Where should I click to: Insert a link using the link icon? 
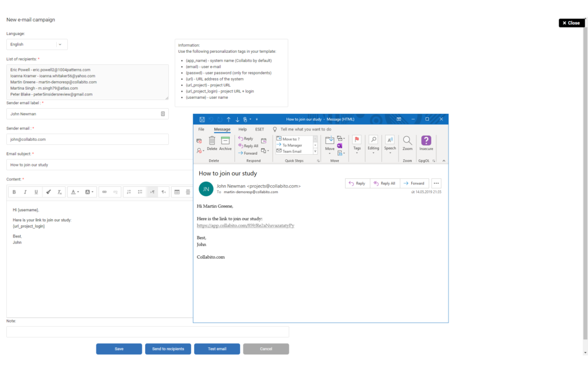(x=104, y=192)
